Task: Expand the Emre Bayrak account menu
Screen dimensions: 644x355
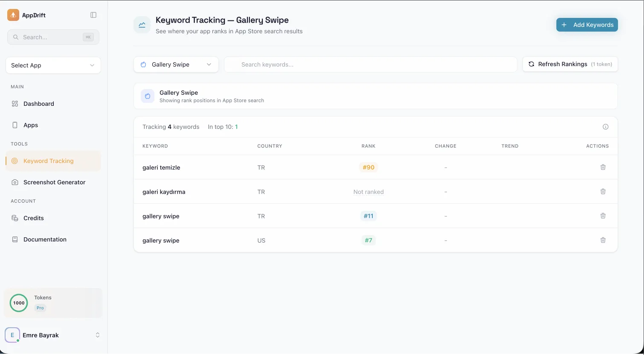Action: click(x=98, y=335)
